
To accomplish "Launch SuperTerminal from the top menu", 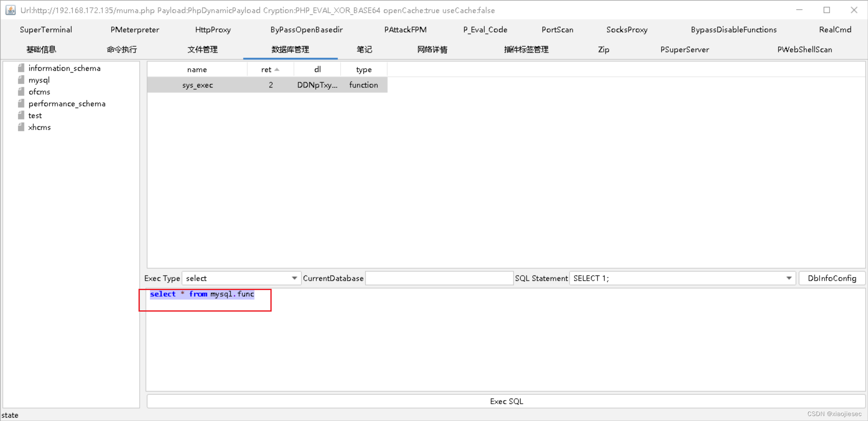I will point(46,29).
